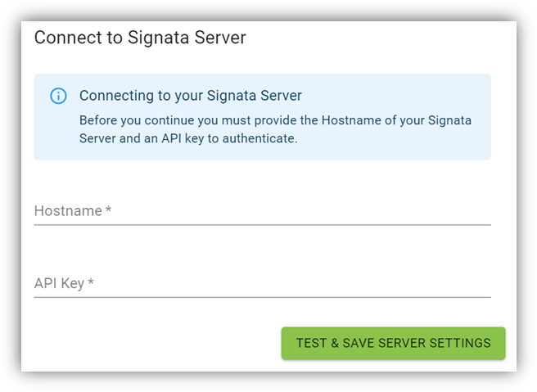Select the 'Connecting to your Signata Server' title

(x=190, y=96)
